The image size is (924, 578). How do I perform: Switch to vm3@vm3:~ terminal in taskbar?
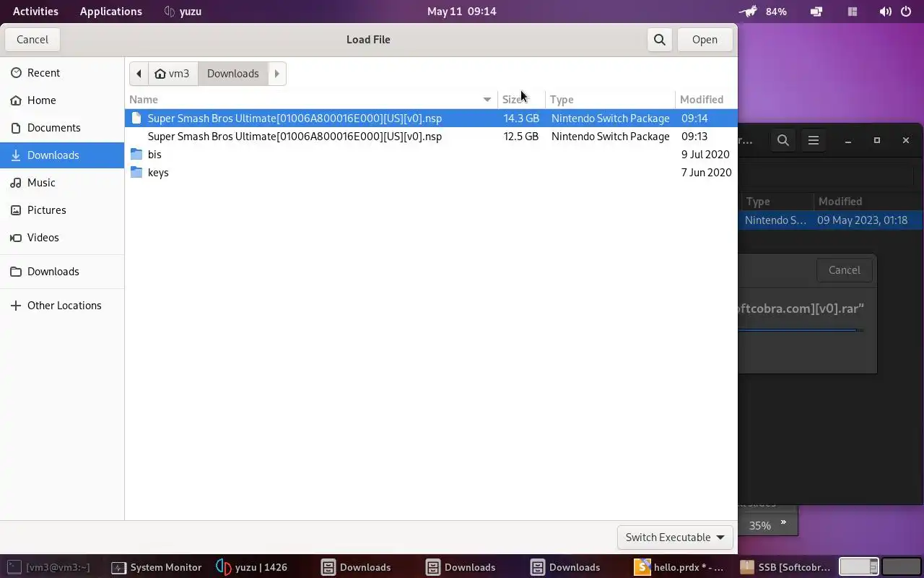51,567
